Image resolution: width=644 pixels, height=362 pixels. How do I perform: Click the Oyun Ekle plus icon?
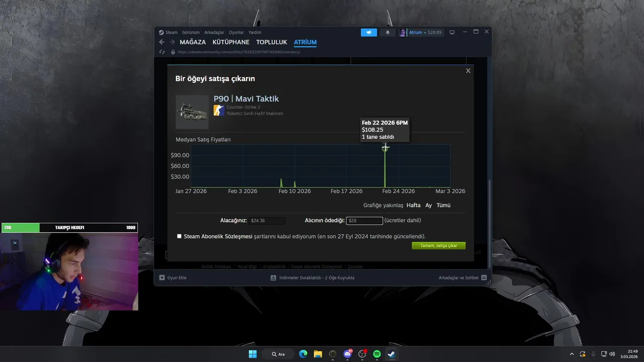tap(162, 278)
